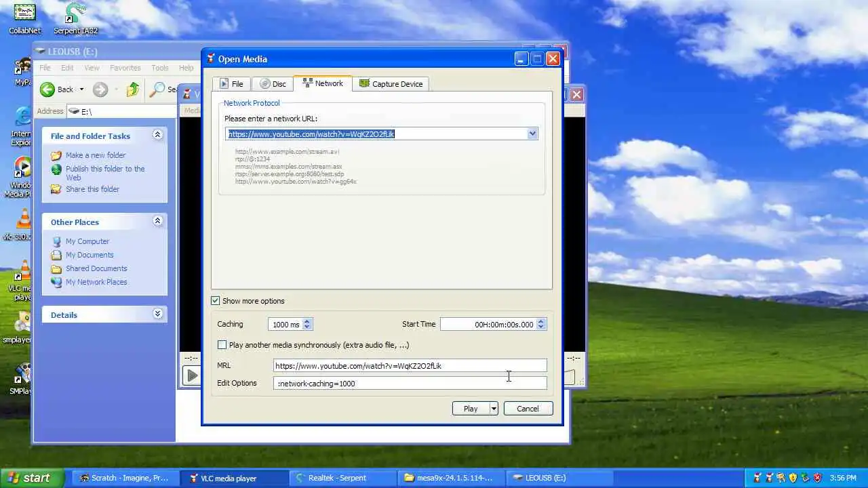Open Shared Documents from Other Places
Image resolution: width=868 pixels, height=488 pixels.
96,268
